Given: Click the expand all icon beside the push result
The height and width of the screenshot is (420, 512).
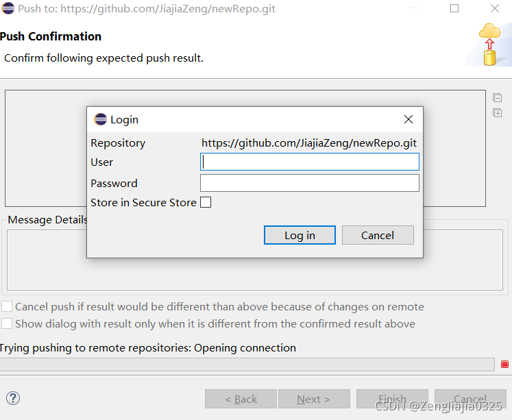Looking at the screenshot, I should tap(497, 113).
